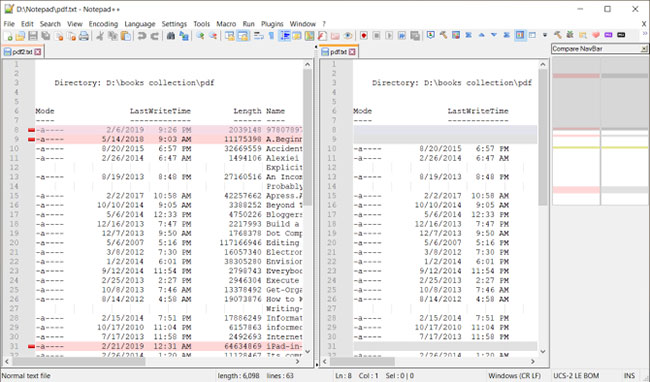Toggle Word Wrap toolbar icon

[x=259, y=36]
